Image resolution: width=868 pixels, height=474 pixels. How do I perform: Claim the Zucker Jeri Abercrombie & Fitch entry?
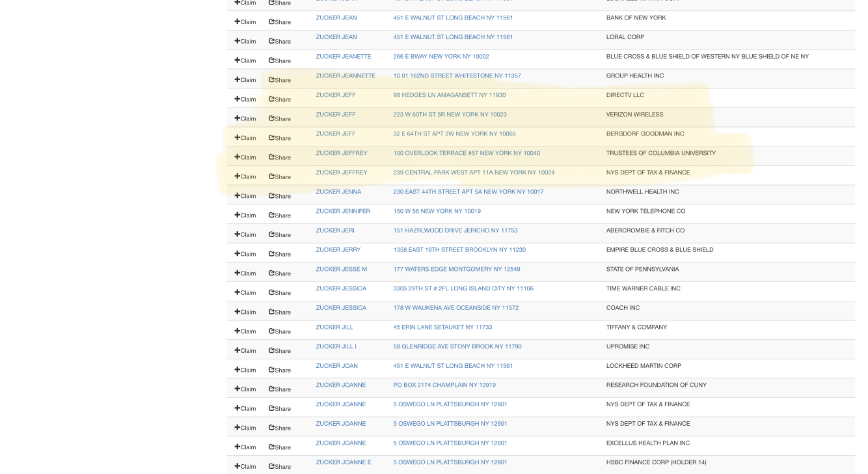click(x=245, y=234)
